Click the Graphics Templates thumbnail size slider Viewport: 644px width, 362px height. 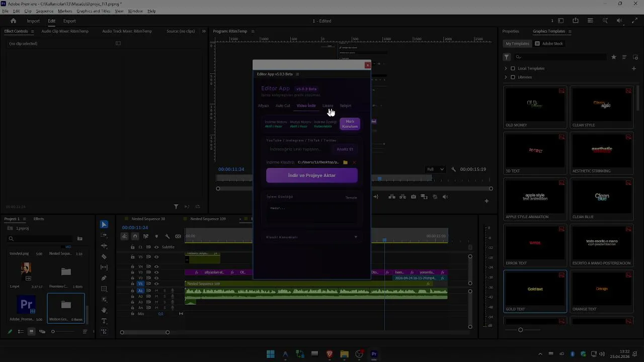tap(521, 330)
